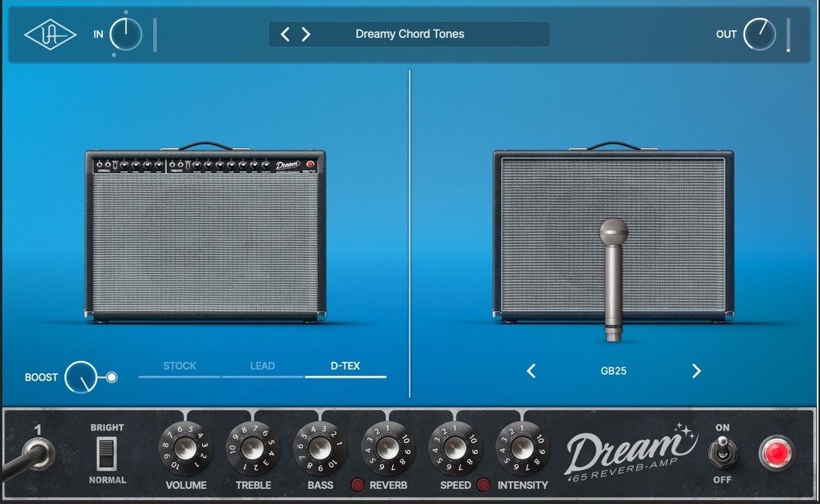Click the REVERB knob
The image size is (820, 504).
[x=388, y=448]
